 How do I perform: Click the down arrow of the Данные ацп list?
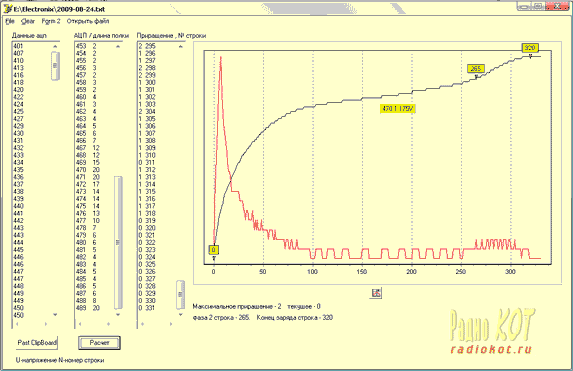click(55, 314)
